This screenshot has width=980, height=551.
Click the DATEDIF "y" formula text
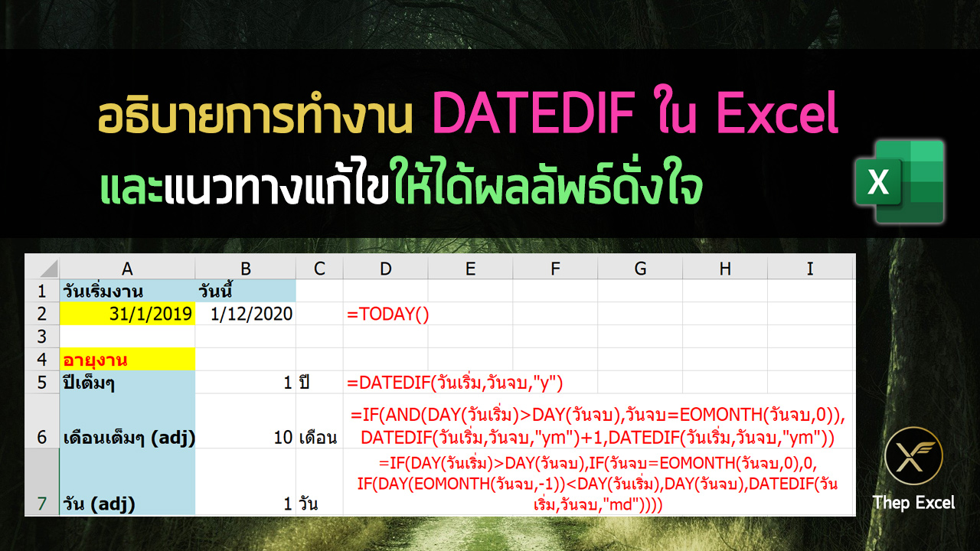tap(456, 383)
